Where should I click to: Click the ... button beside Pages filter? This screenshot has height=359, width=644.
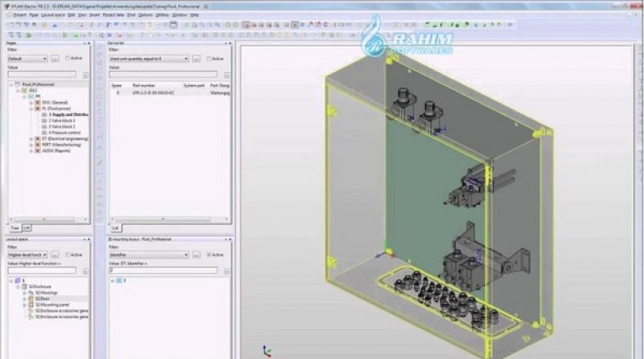pyautogui.click(x=55, y=59)
